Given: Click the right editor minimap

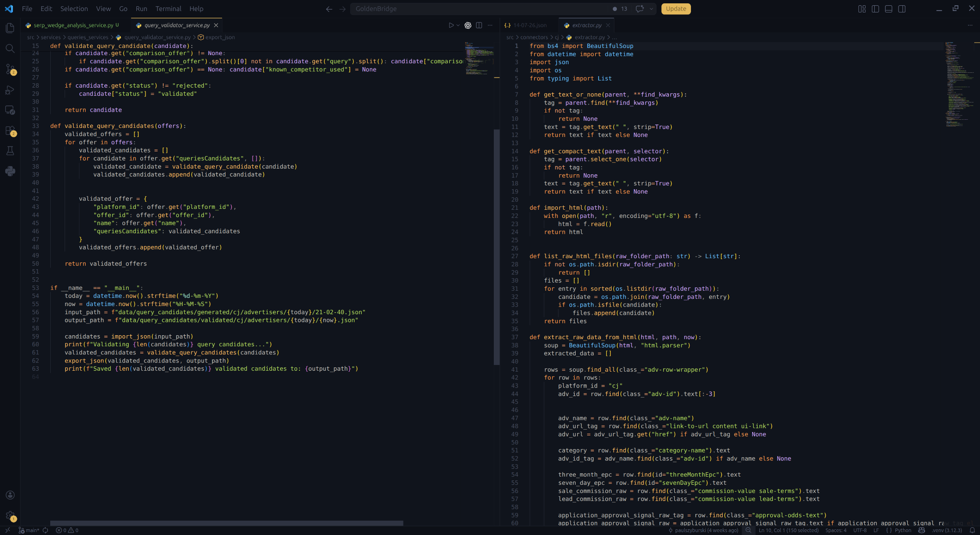Looking at the screenshot, I should [x=959, y=84].
